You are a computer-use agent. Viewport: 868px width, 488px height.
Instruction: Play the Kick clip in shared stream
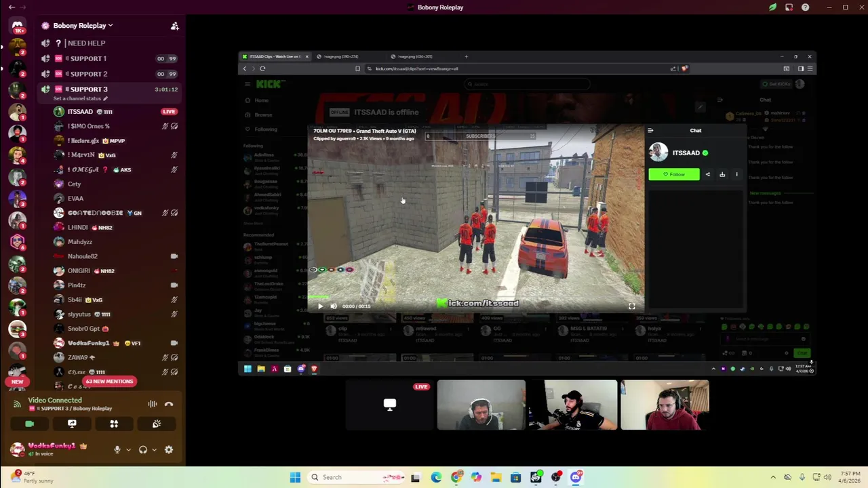point(320,306)
